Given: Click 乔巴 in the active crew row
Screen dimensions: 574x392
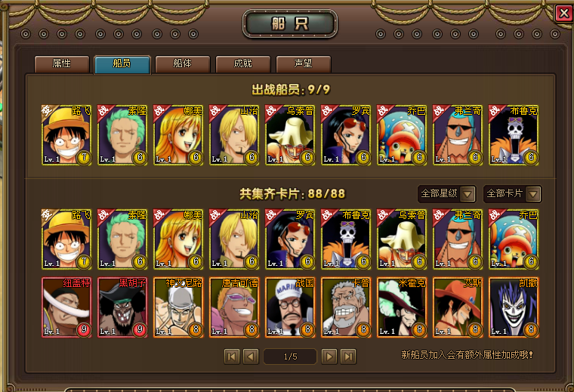Looking at the screenshot, I should 402,135.
